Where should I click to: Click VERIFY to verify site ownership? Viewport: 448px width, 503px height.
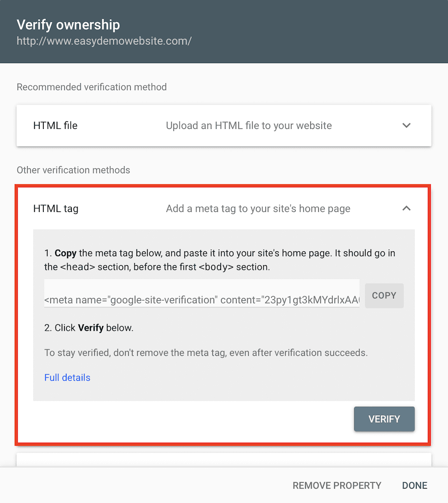384,419
